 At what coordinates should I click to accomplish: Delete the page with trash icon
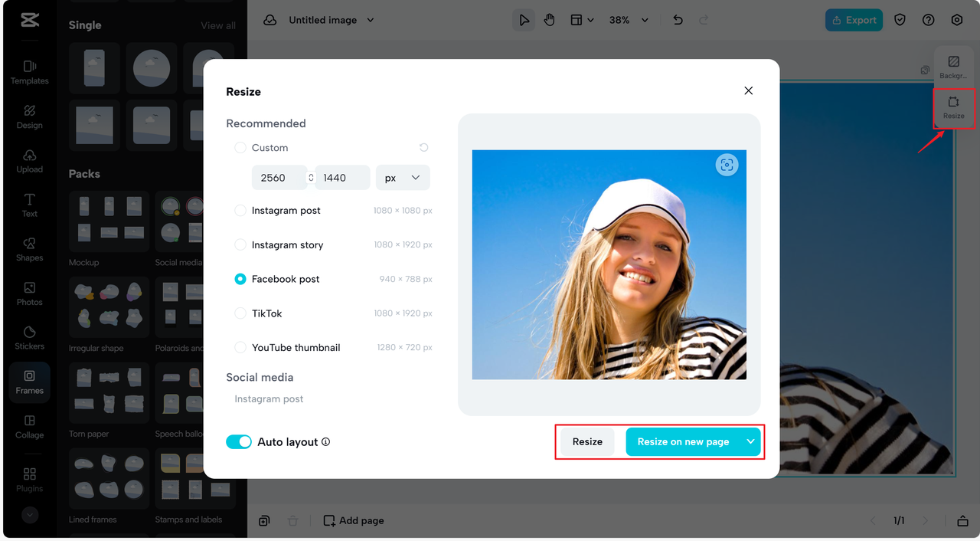(292, 521)
